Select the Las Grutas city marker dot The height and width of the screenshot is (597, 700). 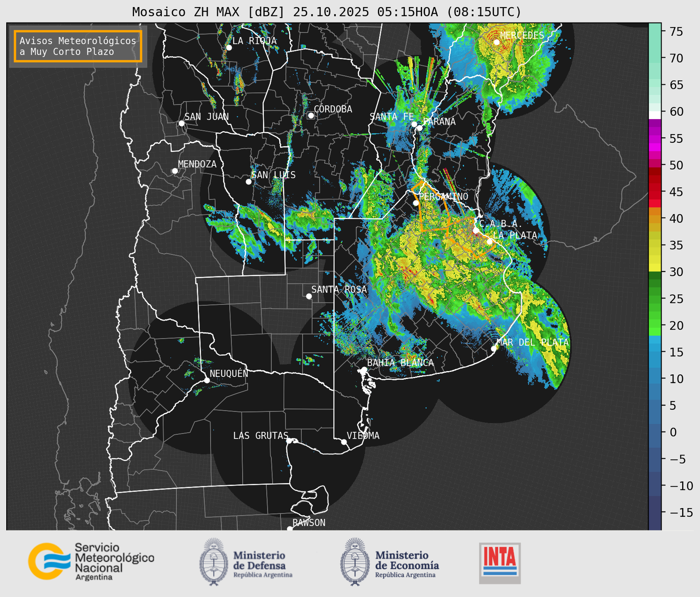point(289,440)
